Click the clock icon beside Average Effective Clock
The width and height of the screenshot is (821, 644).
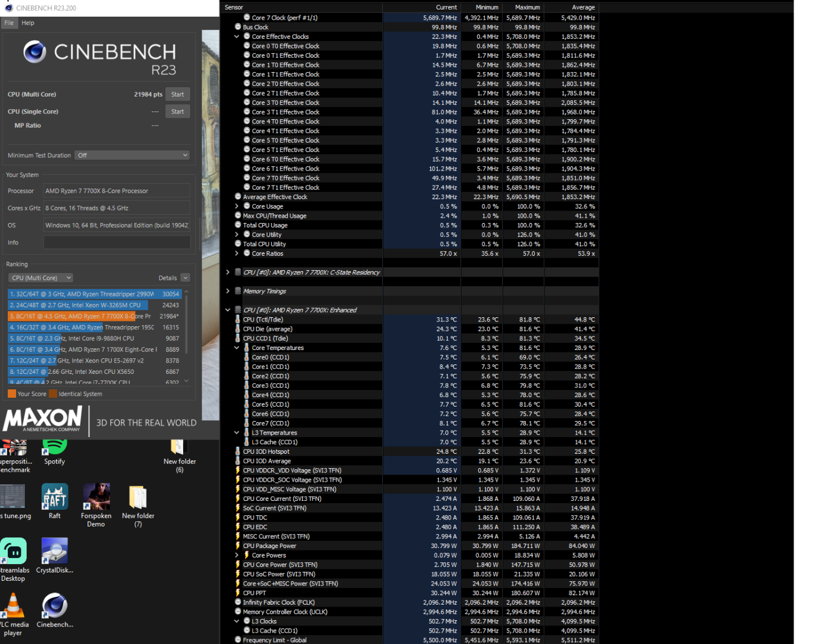238,197
